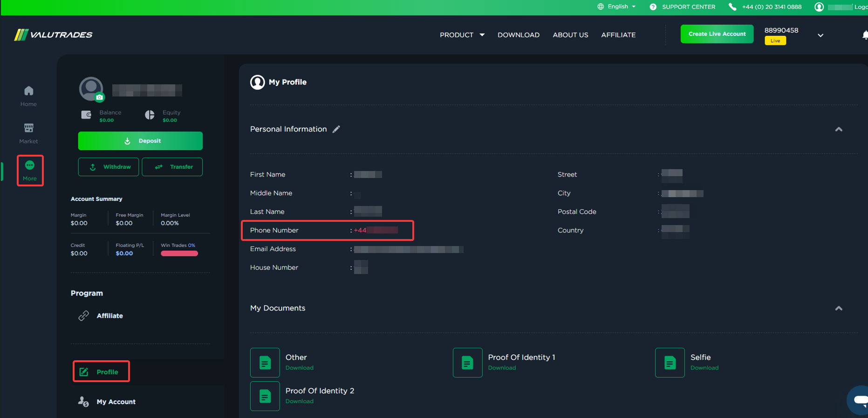This screenshot has height=418, width=868.
Task: Click the Selfie document icon
Action: coord(670,363)
